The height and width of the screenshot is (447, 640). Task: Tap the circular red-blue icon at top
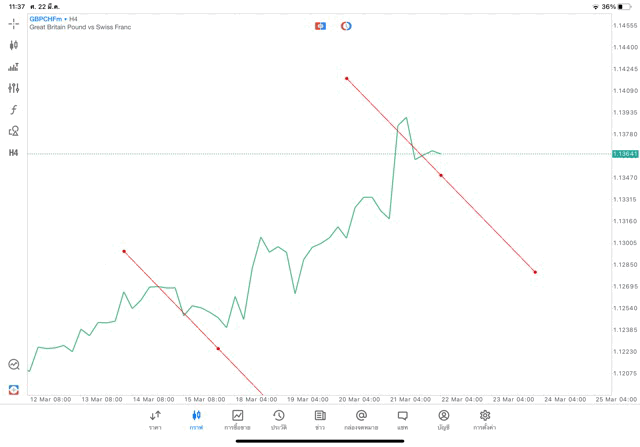pos(346,25)
